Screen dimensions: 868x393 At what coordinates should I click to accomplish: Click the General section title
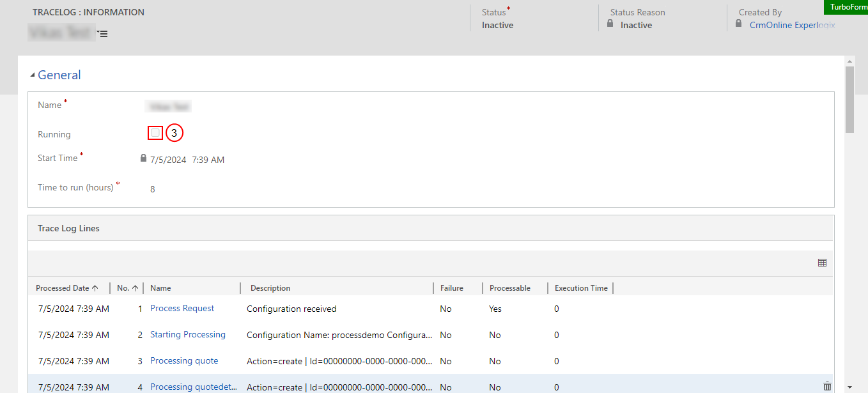tap(59, 75)
